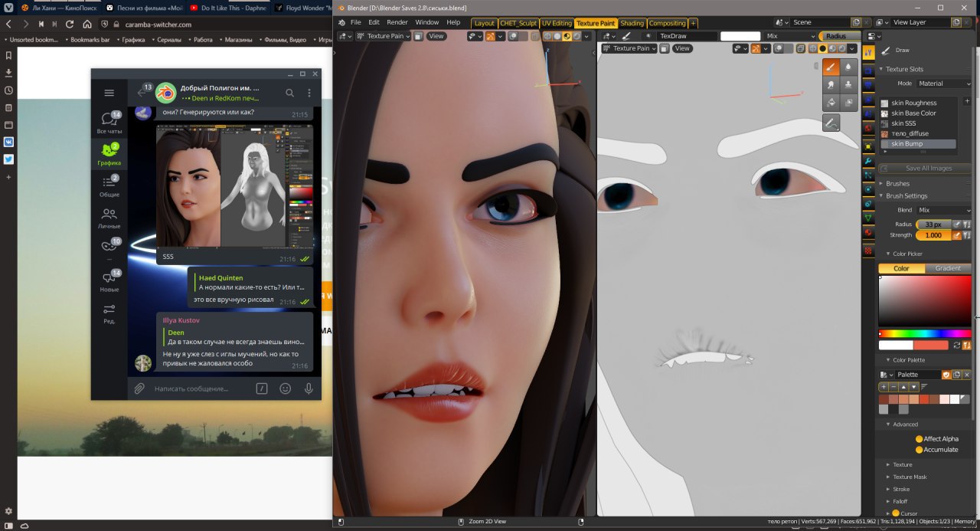Unlink the Palette with X icon
Screen dimensions: 980x531
[x=966, y=375]
